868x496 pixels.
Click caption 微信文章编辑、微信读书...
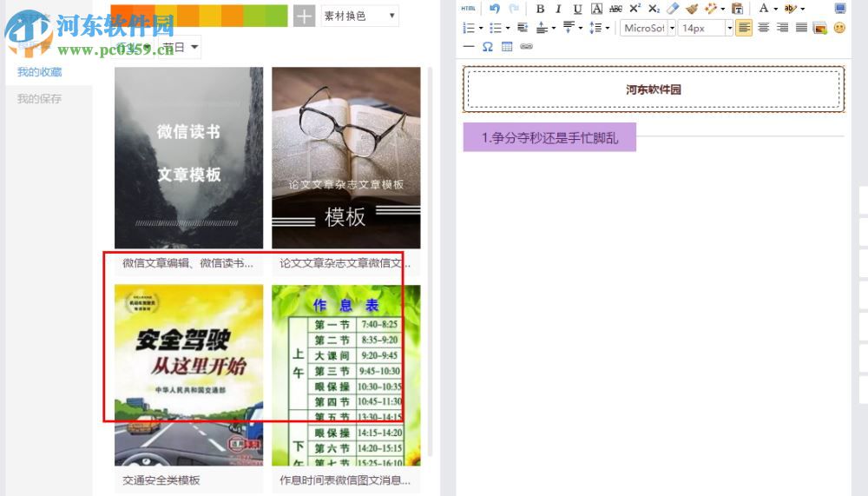[x=187, y=263]
